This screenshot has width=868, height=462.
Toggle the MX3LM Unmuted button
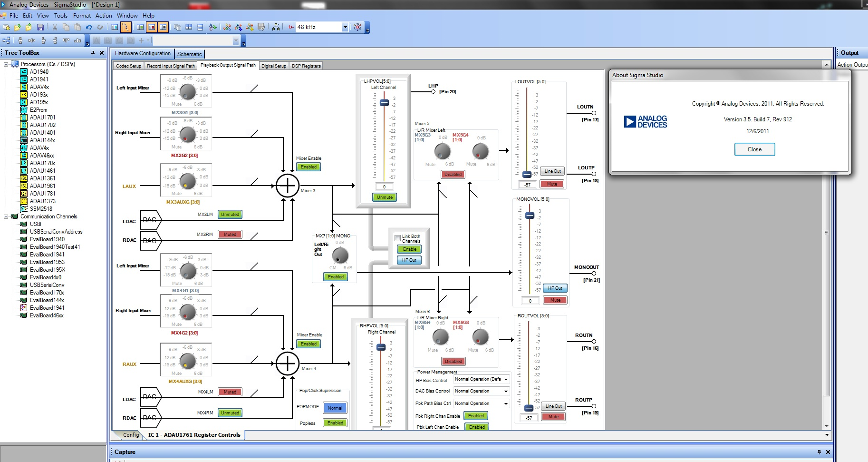click(x=230, y=215)
